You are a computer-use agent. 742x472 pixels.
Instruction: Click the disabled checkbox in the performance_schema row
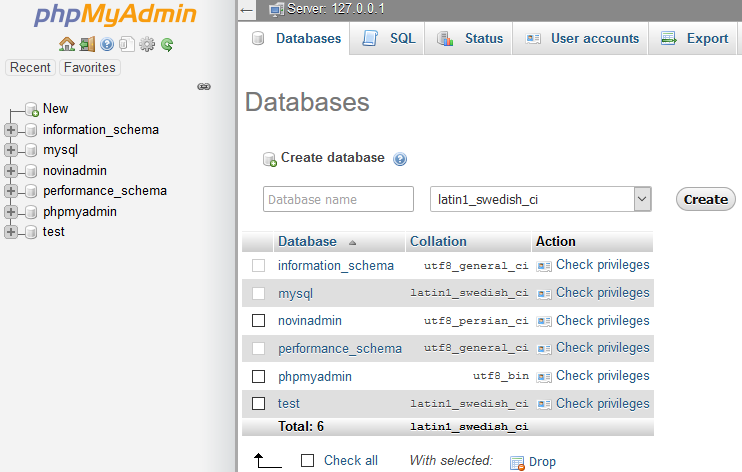[258, 348]
